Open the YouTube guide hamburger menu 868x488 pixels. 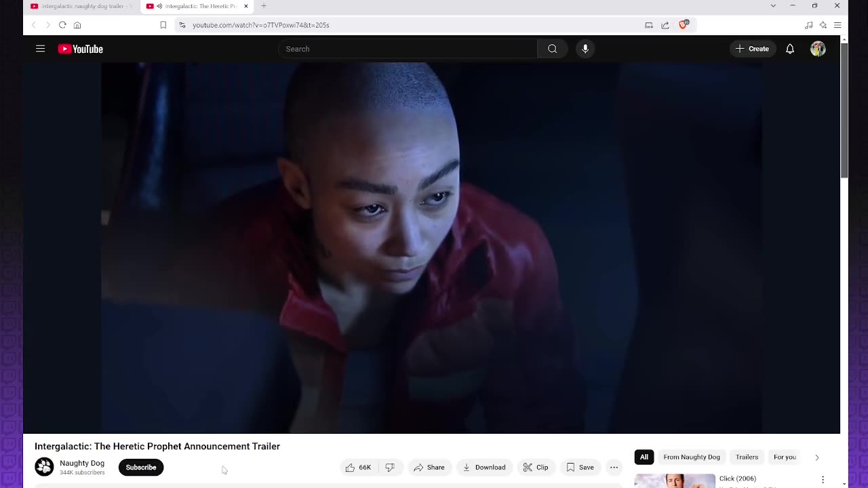coord(40,49)
